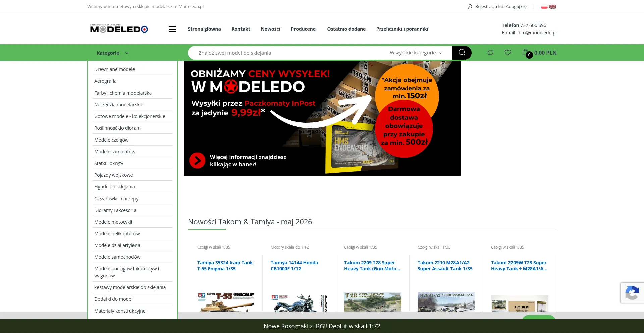Screen dimensions: 644x333
Task: Open Dioramy i akcesoria category
Action: 115,210
